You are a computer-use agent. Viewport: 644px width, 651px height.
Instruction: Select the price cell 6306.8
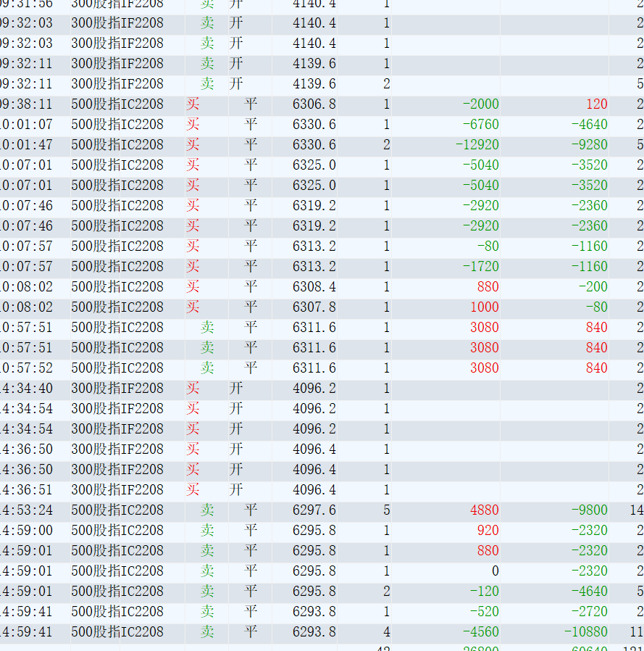pos(314,104)
